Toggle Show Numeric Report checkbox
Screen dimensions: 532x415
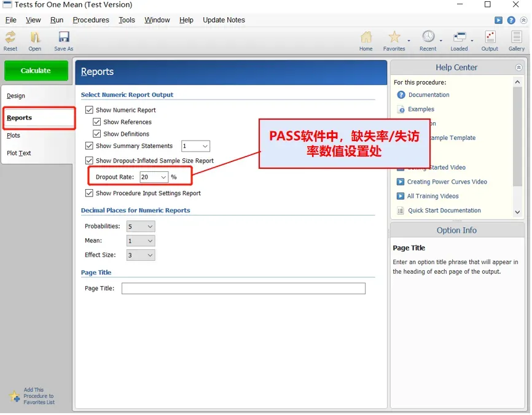point(89,110)
